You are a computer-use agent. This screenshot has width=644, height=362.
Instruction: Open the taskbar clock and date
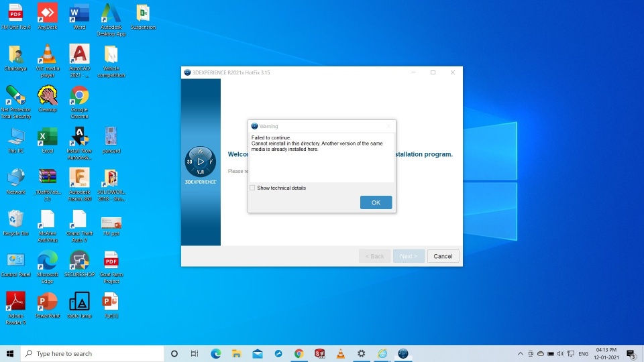point(606,353)
